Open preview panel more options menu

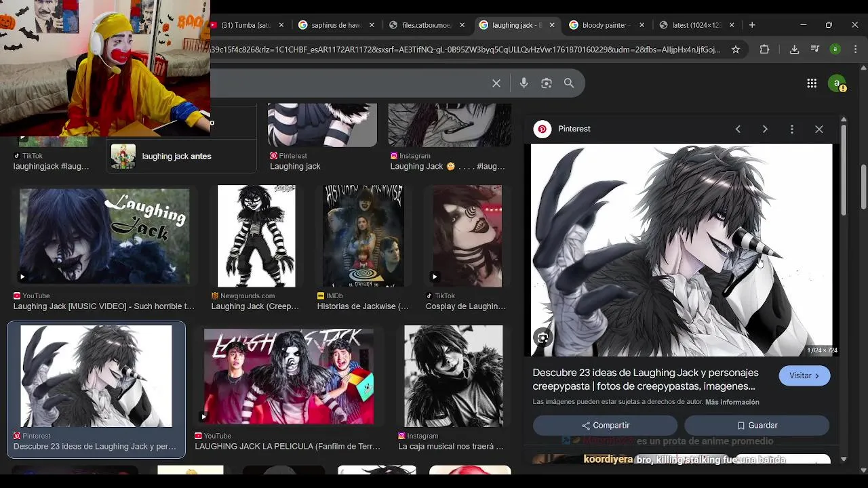coord(792,129)
